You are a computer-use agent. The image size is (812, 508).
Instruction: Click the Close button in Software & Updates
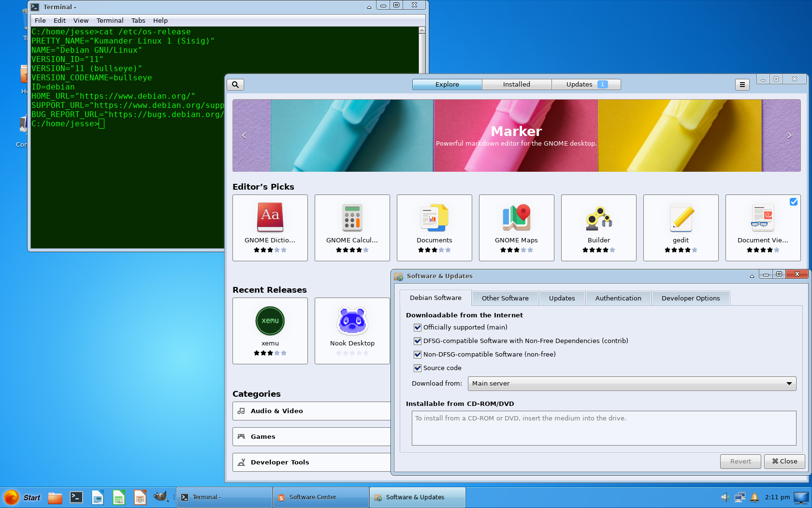pyautogui.click(x=784, y=462)
